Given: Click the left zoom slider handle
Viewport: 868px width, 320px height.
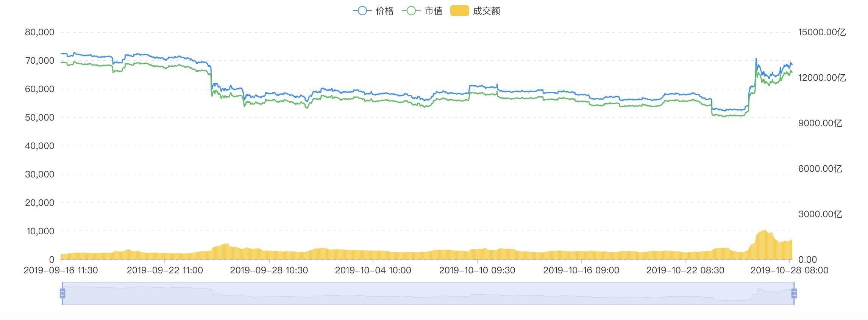Looking at the screenshot, I should [x=62, y=293].
